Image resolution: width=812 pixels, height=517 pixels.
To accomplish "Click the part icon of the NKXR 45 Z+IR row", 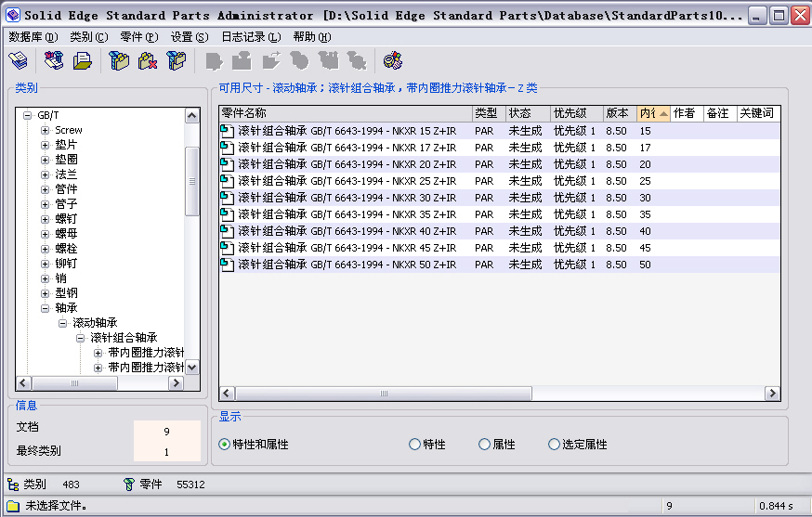I will [228, 248].
